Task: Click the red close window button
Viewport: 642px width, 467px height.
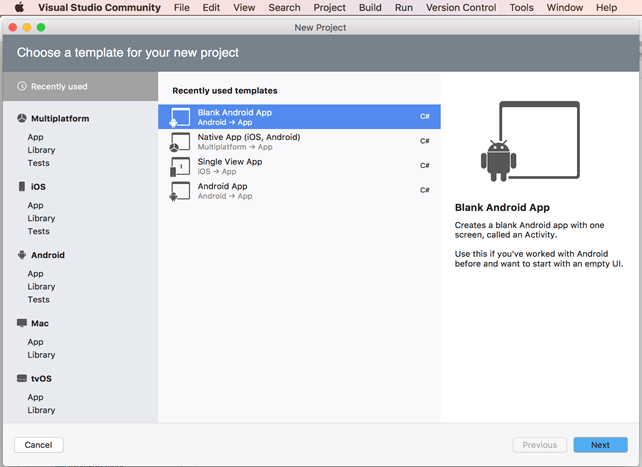Action: click(x=13, y=27)
